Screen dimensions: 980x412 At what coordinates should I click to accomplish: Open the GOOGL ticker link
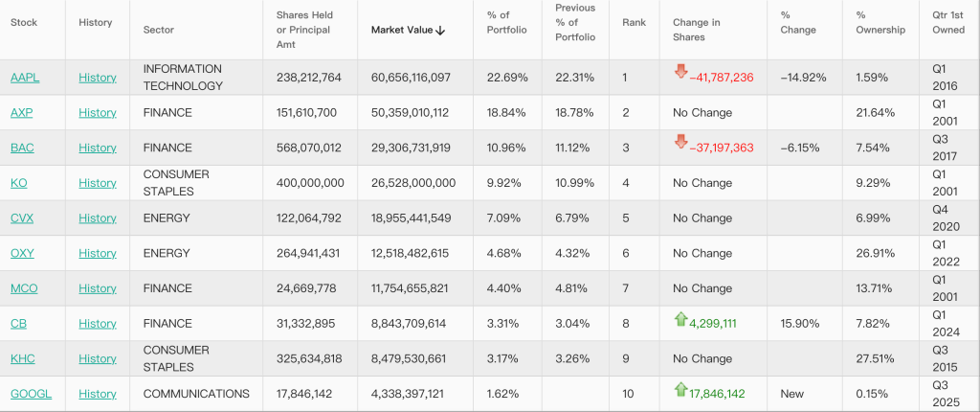(x=31, y=394)
